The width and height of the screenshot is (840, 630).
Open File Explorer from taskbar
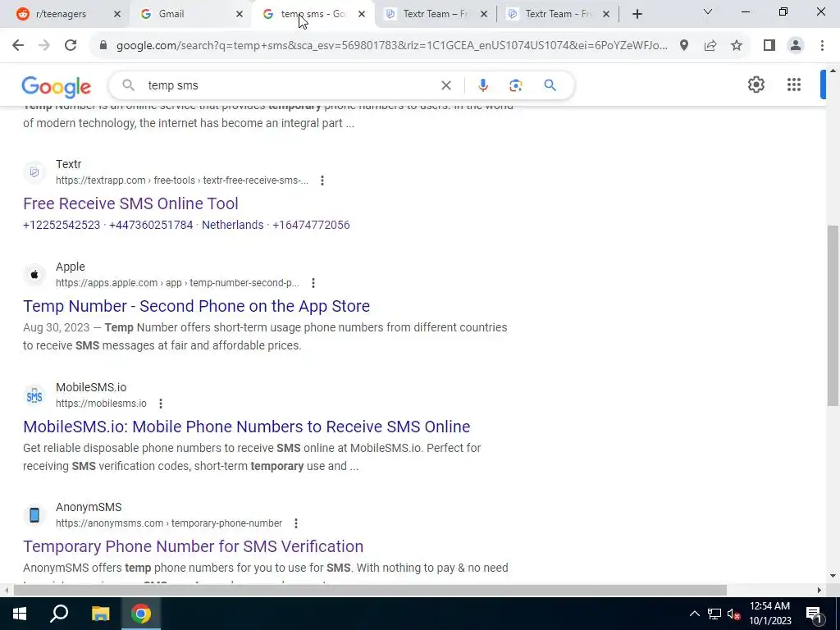click(100, 614)
